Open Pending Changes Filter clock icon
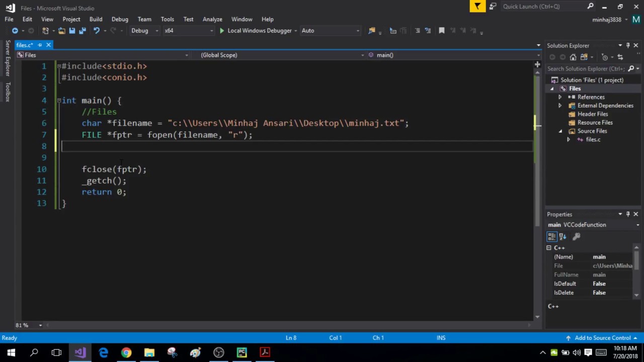Image resolution: width=644 pixels, height=362 pixels. [x=605, y=57]
